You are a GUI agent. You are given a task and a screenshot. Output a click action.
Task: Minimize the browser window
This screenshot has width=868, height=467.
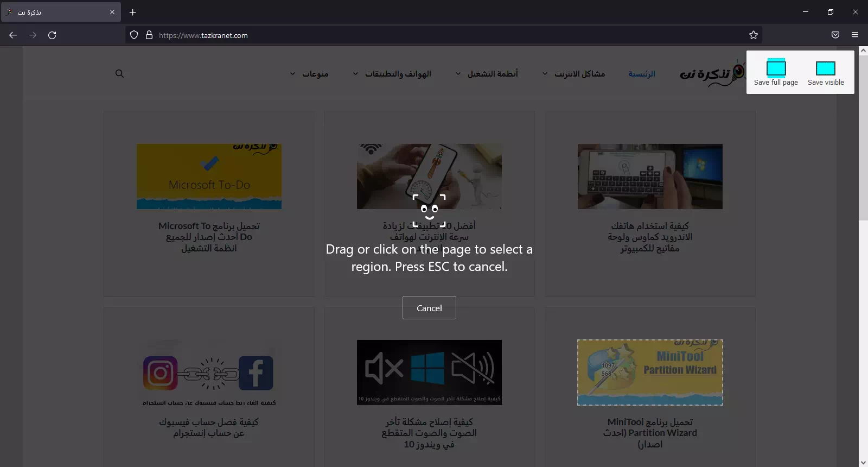tap(806, 12)
